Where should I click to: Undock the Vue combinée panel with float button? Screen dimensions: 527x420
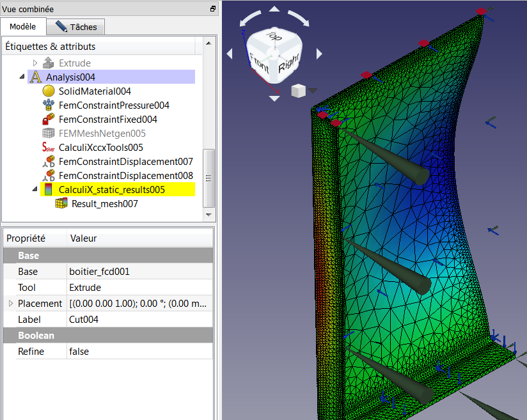213,9
